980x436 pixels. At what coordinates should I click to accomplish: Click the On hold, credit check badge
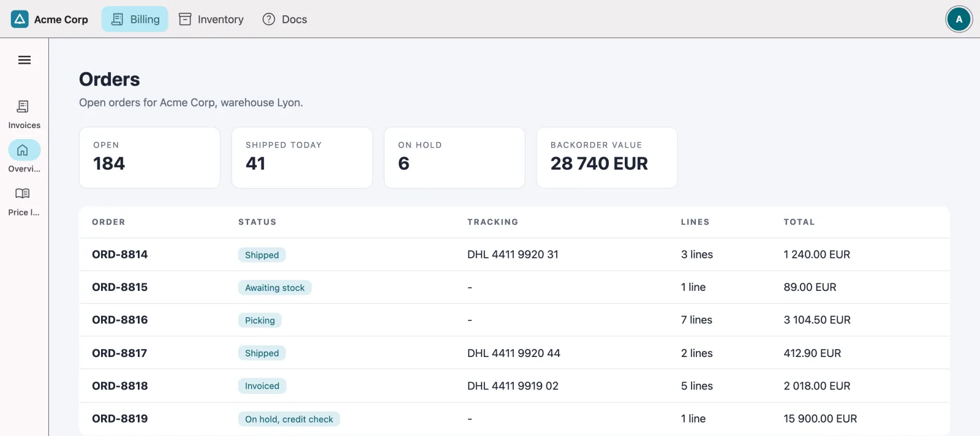pos(289,419)
